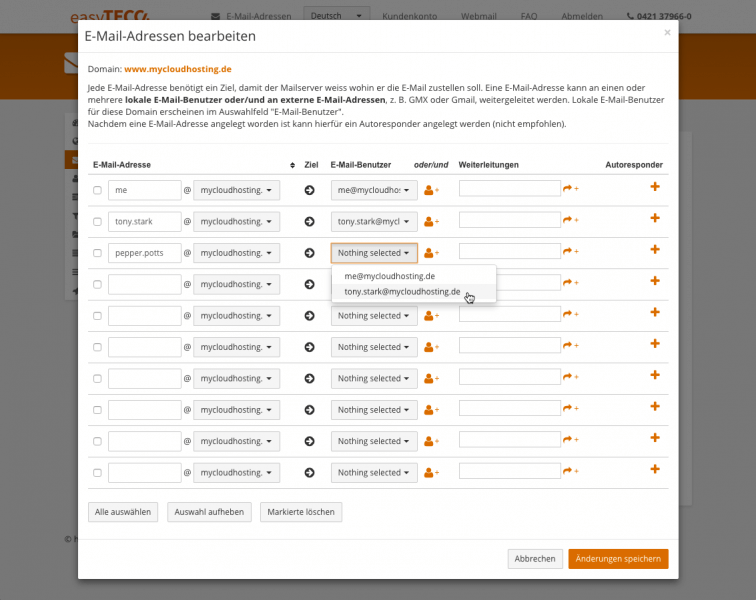Add email user icon in pepper.potts row
The image size is (756, 600).
[x=431, y=253]
